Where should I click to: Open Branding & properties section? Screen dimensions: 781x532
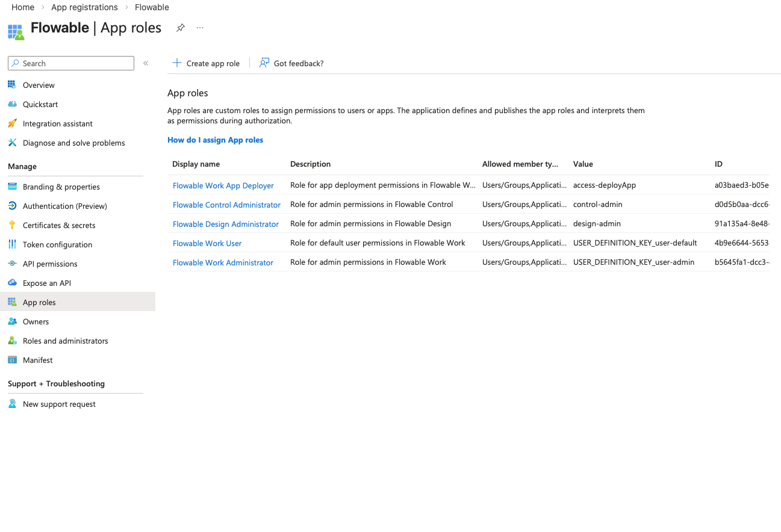[61, 187]
